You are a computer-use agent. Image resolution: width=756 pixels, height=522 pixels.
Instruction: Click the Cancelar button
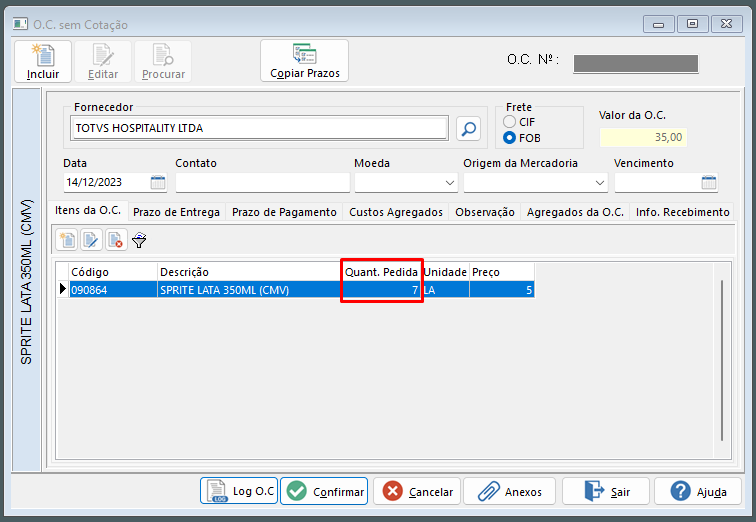point(417,491)
